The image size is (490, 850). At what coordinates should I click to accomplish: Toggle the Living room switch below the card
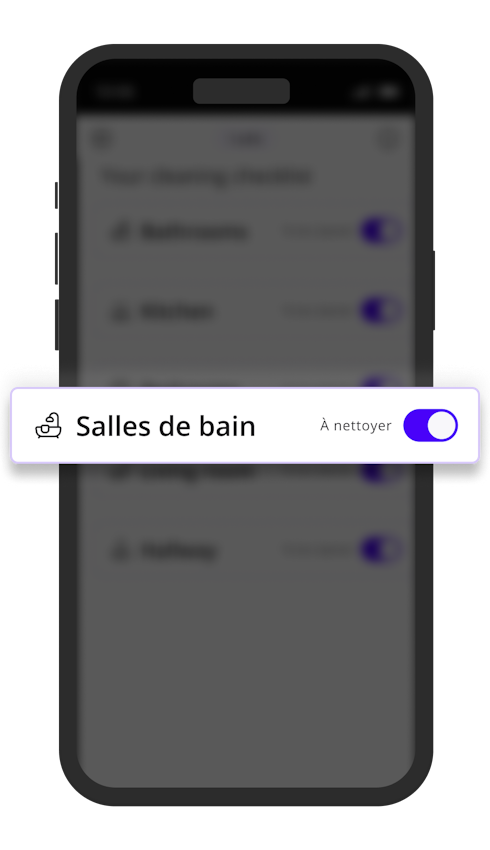(381, 473)
